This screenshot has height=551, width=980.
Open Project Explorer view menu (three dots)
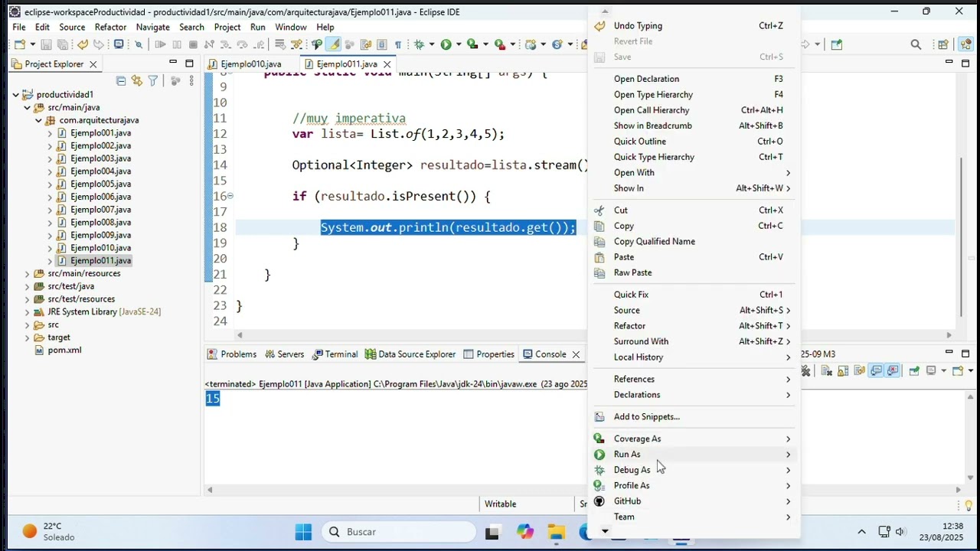[x=191, y=80]
